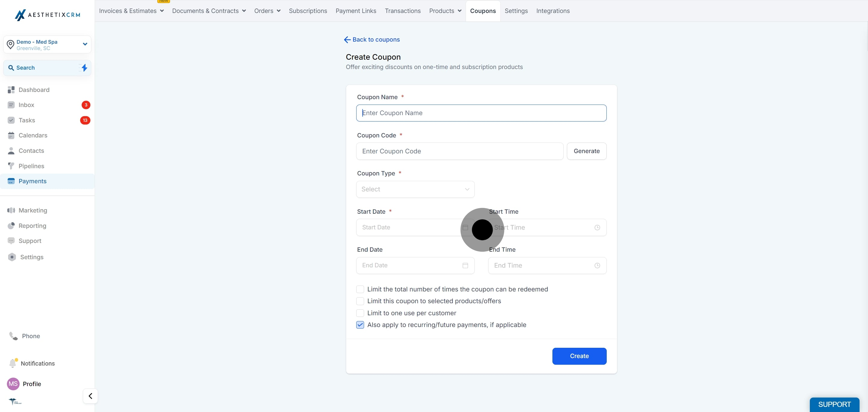This screenshot has width=868, height=412.
Task: Click the Start Date input field
Action: 415,227
